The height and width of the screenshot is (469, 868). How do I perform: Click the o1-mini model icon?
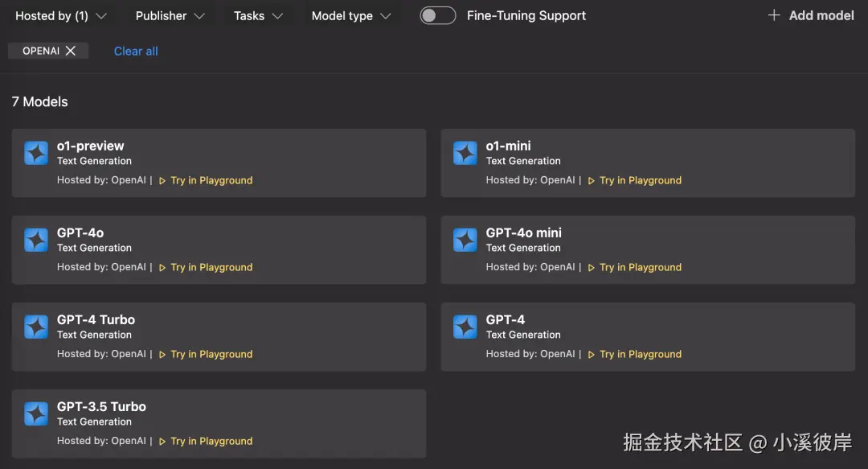tap(465, 153)
